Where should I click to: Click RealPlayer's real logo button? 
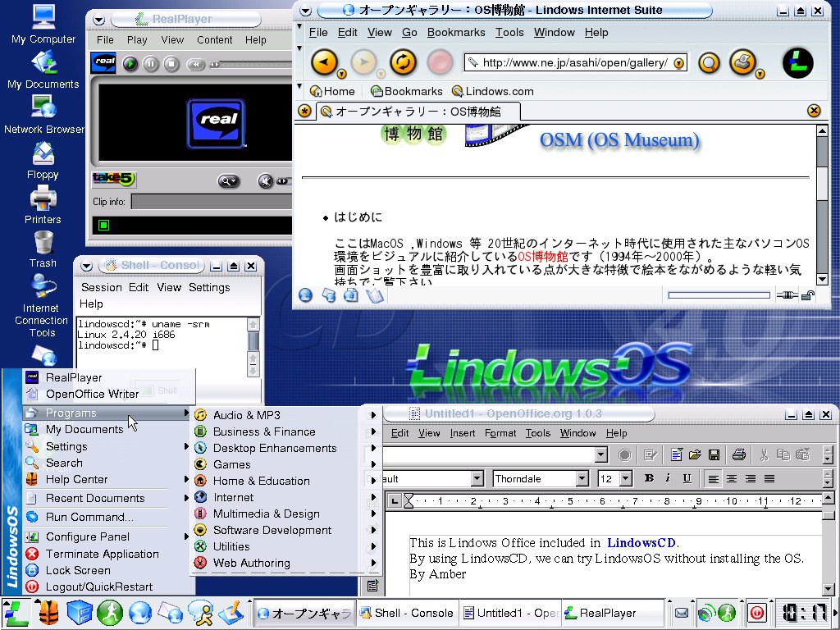[103, 62]
